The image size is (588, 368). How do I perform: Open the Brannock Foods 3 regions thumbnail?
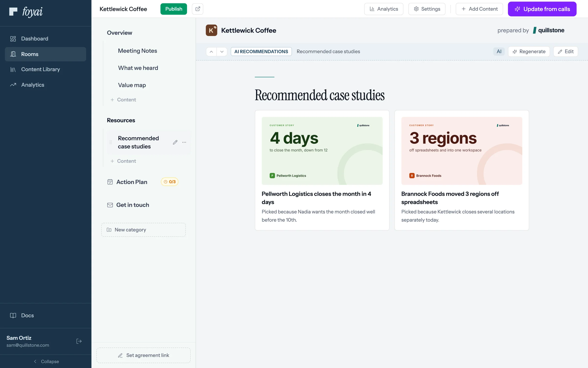(x=462, y=151)
